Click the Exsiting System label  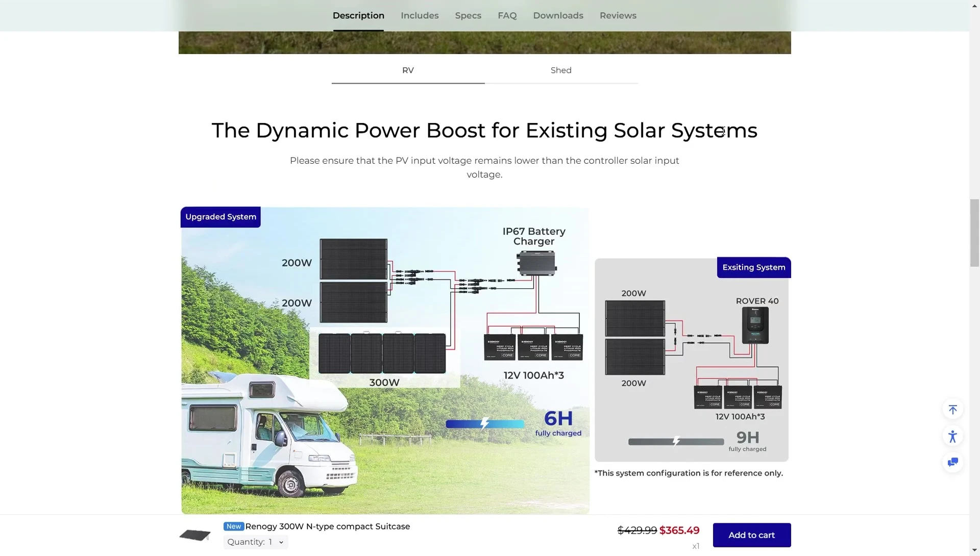[x=753, y=267]
